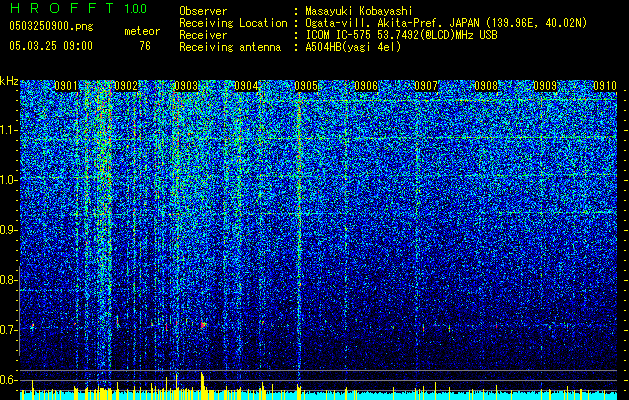Click the 0503250900.png filename label

[x=51, y=26]
